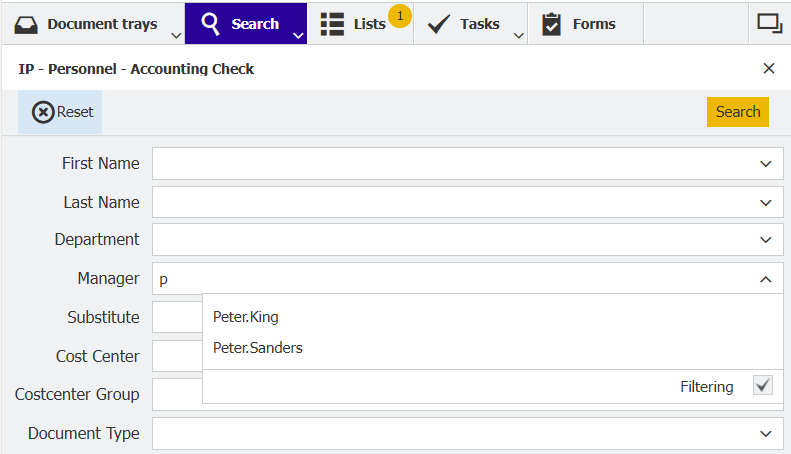Screen dimensions: 791x454
Task: Click the windows layout icon at top right
Action: tap(769, 23)
